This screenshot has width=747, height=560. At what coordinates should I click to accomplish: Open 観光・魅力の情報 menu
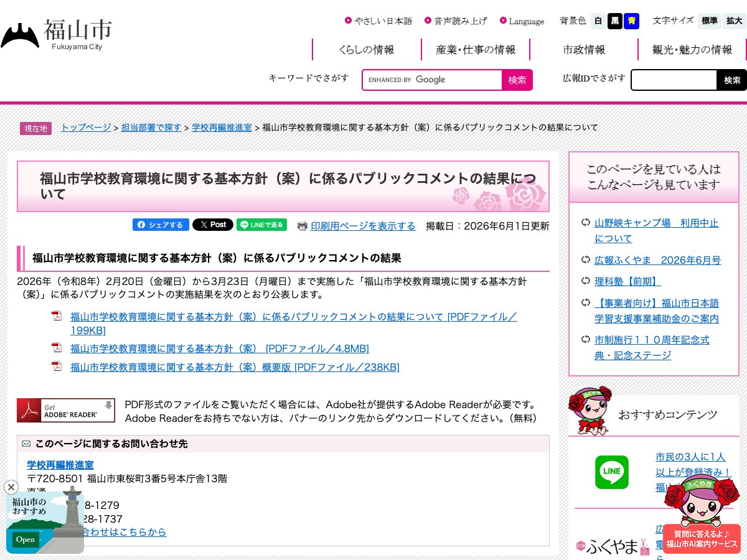pos(692,50)
